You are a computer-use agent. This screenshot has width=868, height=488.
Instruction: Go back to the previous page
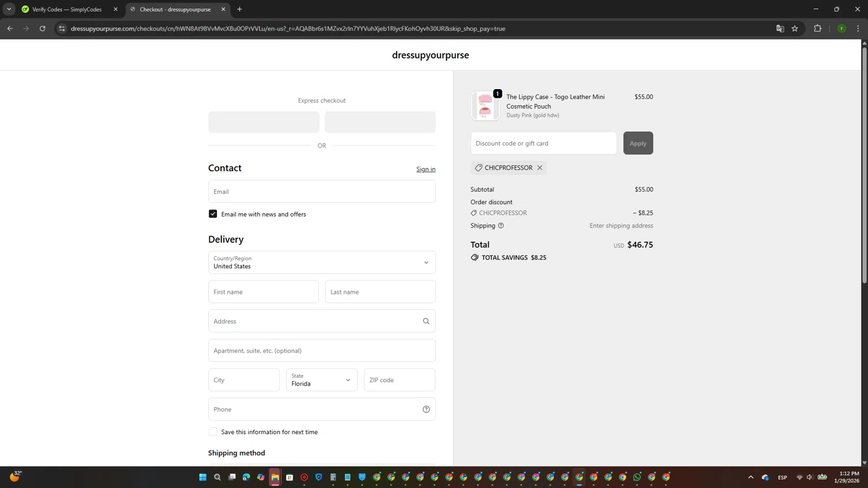[10, 28]
